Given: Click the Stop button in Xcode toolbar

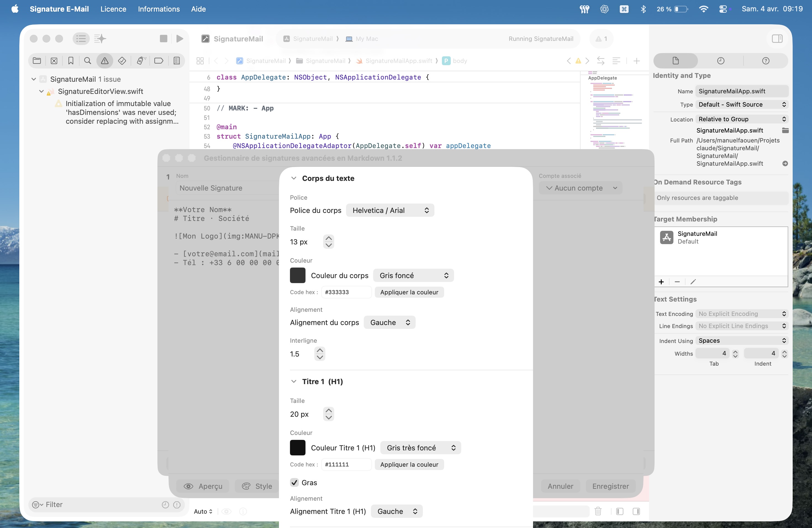Looking at the screenshot, I should coord(164,39).
